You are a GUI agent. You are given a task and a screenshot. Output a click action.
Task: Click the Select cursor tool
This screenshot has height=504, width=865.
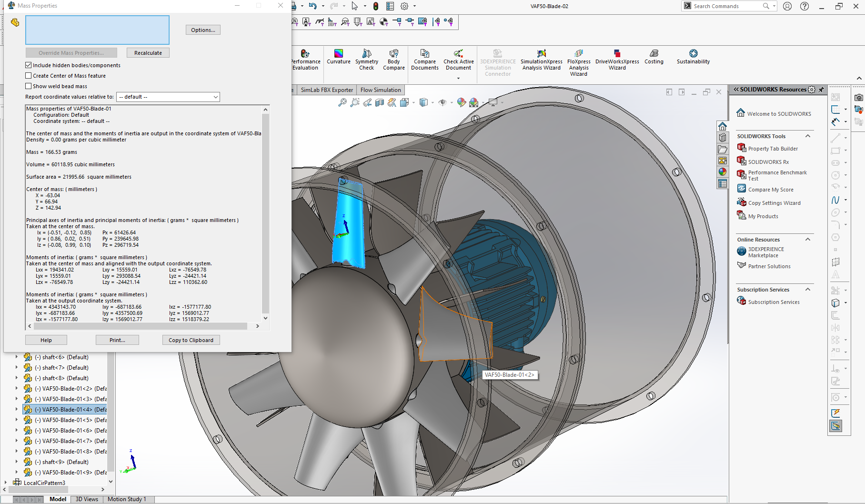click(355, 6)
